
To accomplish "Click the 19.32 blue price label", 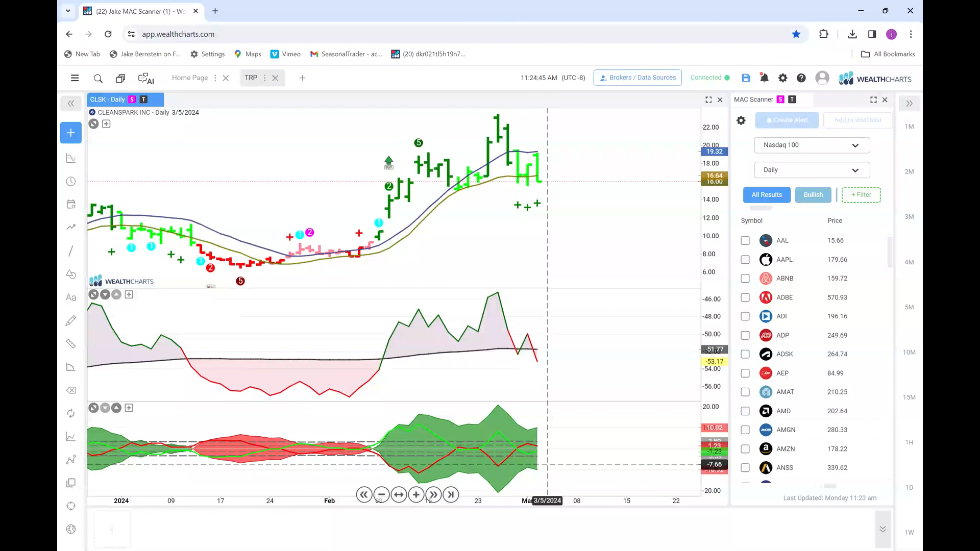I will tap(715, 152).
